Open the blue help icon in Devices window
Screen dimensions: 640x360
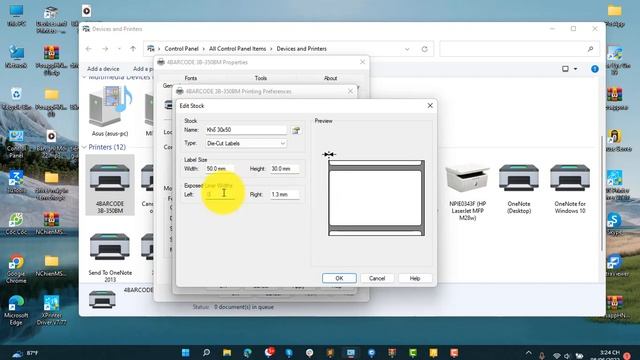(595, 69)
